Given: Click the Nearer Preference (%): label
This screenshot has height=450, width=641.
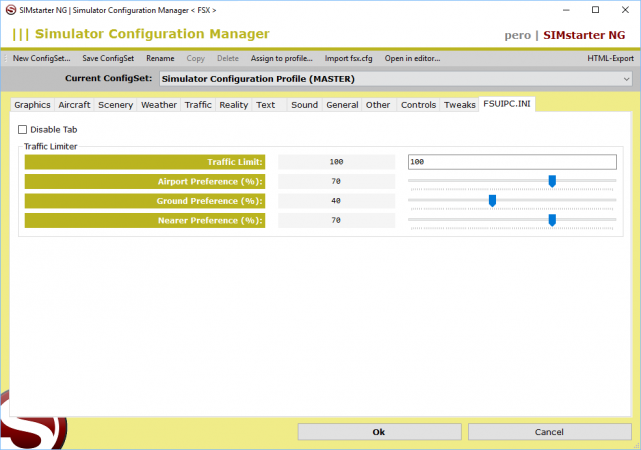Looking at the screenshot, I should (x=145, y=221).
